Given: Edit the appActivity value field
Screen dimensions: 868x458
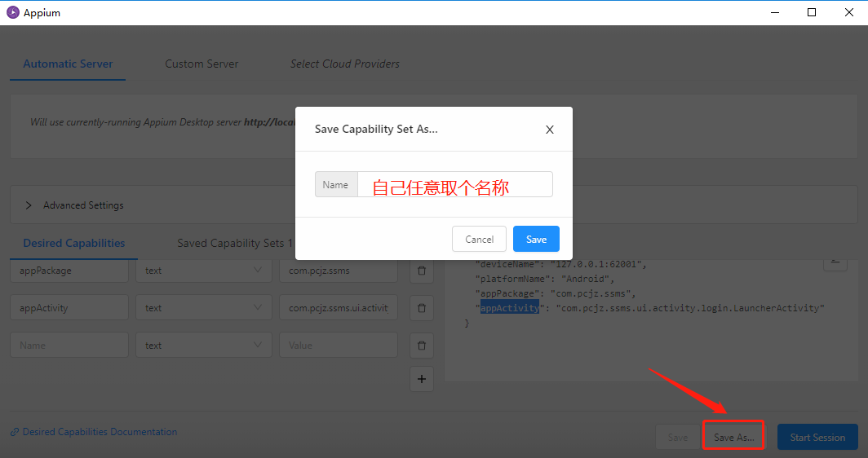Looking at the screenshot, I should coord(339,307).
